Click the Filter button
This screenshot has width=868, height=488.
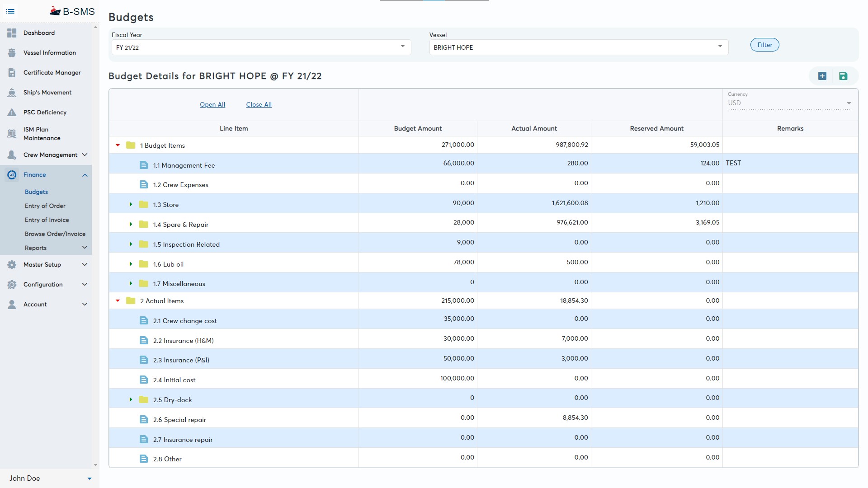764,45
